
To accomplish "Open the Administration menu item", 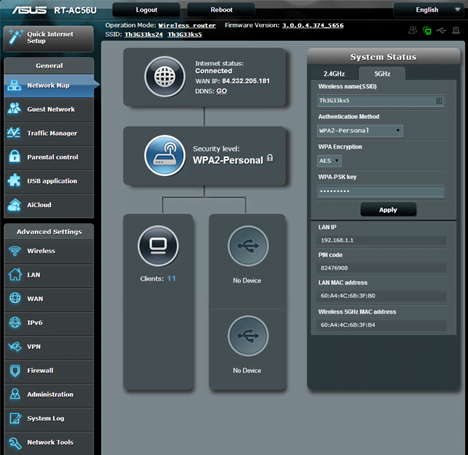I will click(x=49, y=394).
